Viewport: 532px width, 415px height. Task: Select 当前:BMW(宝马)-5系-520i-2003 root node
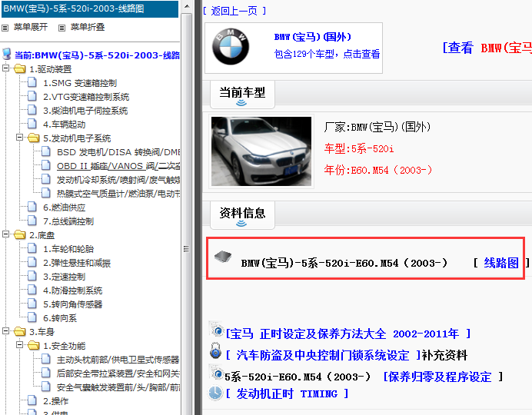pyautogui.click(x=97, y=55)
